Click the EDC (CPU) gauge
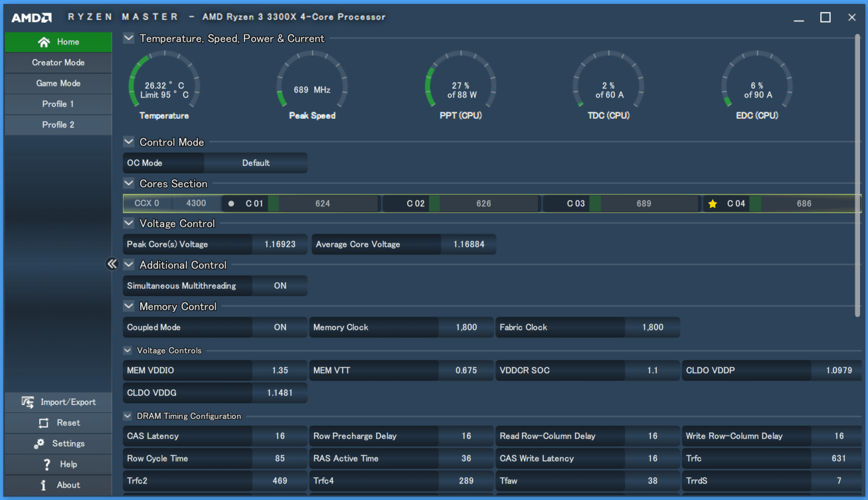The image size is (868, 500). point(757,86)
